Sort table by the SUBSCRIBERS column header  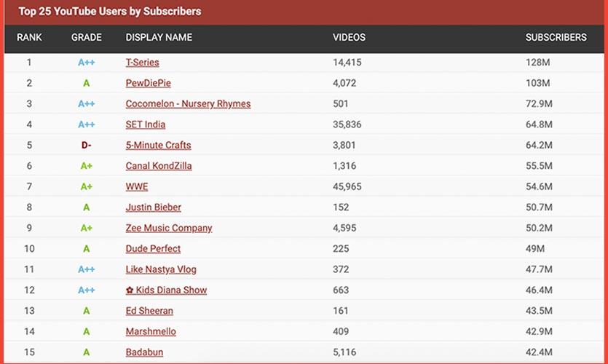pyautogui.click(x=556, y=37)
